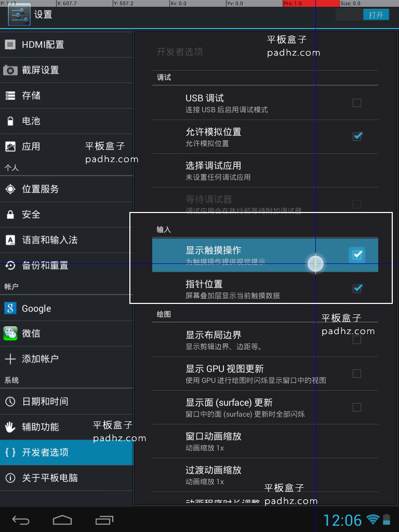
Task: Open 位置服务 settings
Action: pyautogui.click(x=66, y=189)
